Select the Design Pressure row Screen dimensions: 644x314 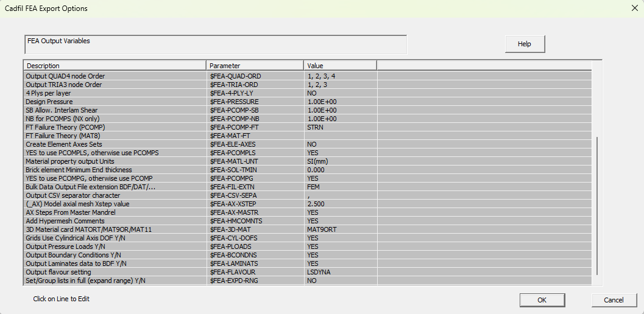(x=308, y=102)
